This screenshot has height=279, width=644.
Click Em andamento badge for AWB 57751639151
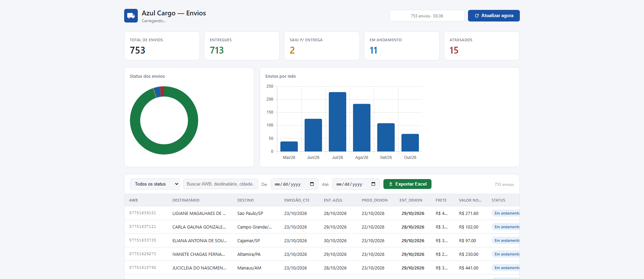click(506, 213)
